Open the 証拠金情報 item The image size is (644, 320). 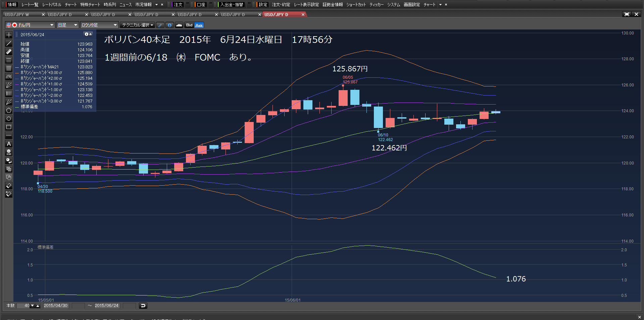click(333, 5)
